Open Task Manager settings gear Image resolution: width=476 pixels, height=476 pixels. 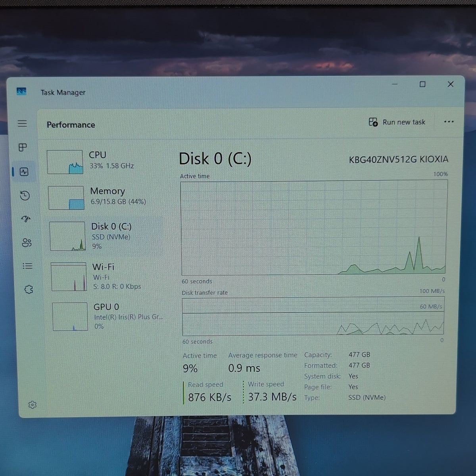coord(33,405)
